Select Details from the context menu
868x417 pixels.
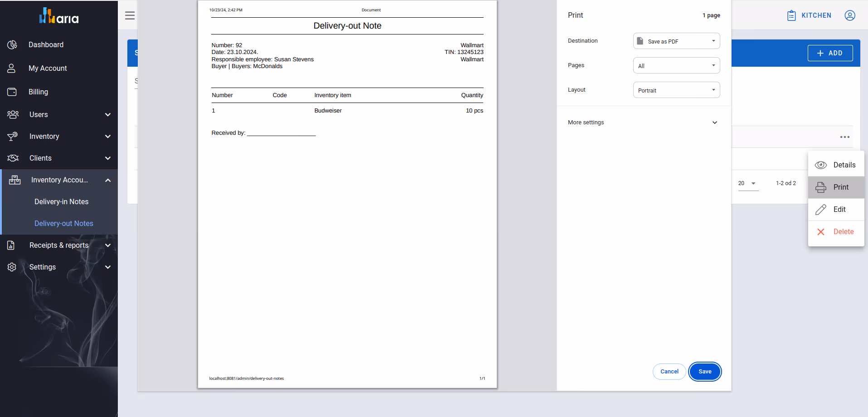pyautogui.click(x=836, y=165)
